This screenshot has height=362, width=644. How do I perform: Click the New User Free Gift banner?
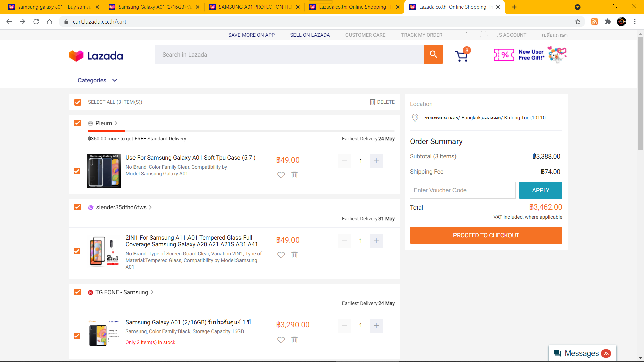[x=530, y=55]
